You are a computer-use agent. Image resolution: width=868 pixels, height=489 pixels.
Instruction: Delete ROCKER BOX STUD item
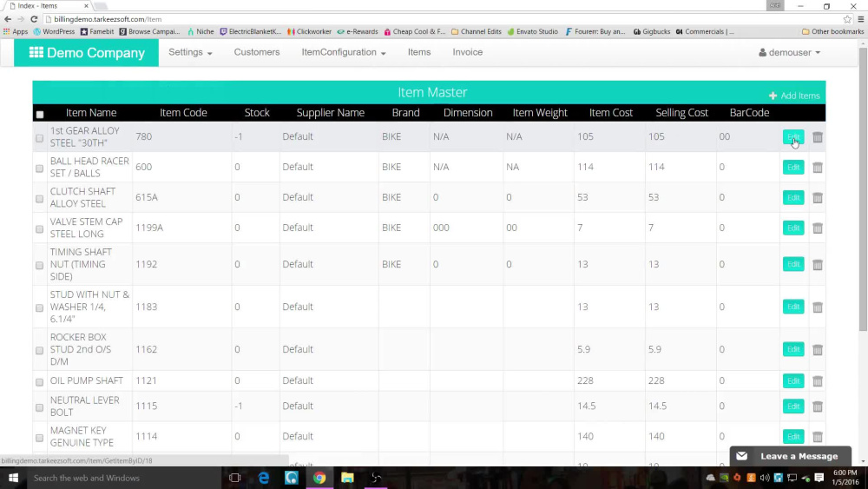[x=817, y=350]
